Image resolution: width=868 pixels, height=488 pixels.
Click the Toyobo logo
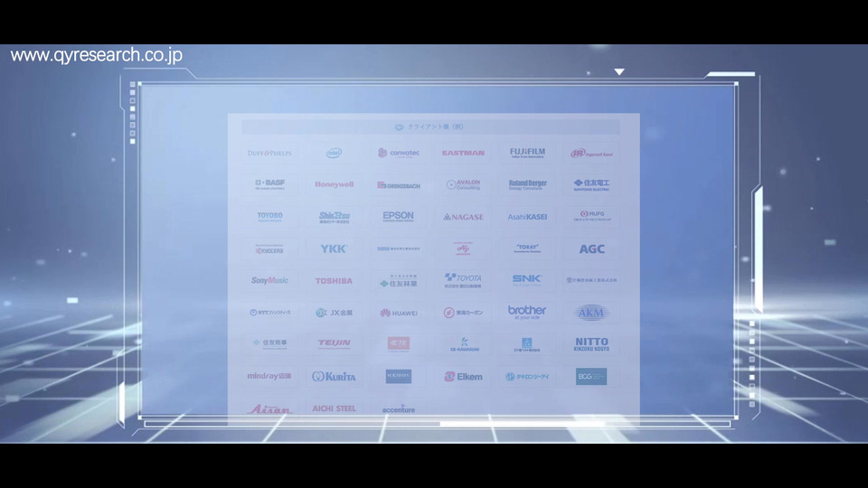coord(269,216)
